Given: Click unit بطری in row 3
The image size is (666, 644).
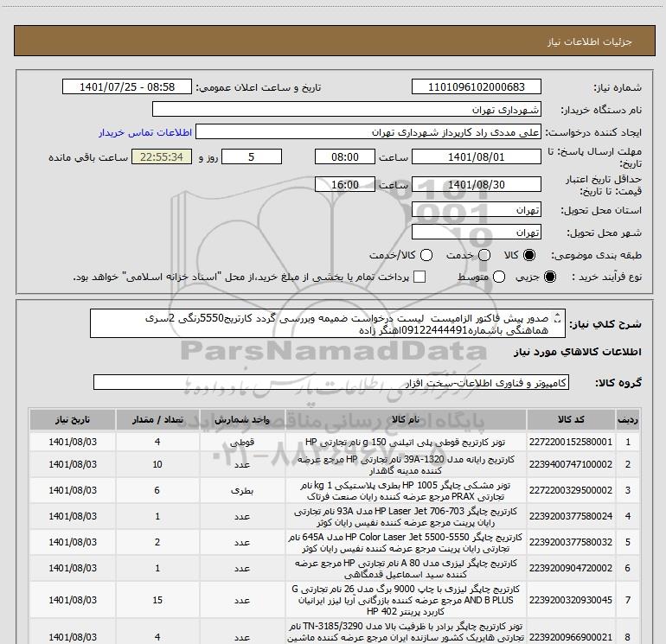Looking at the screenshot, I should 242,490.
